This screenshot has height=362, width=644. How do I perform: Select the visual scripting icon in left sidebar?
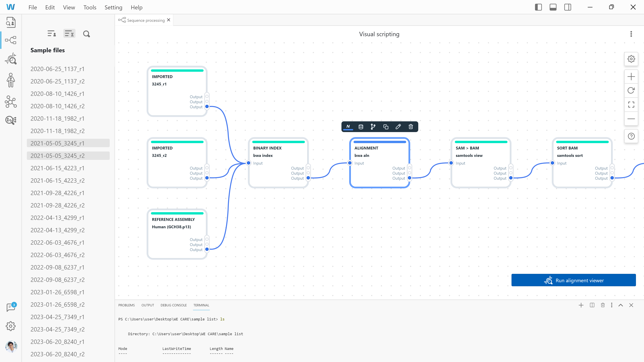(x=11, y=40)
